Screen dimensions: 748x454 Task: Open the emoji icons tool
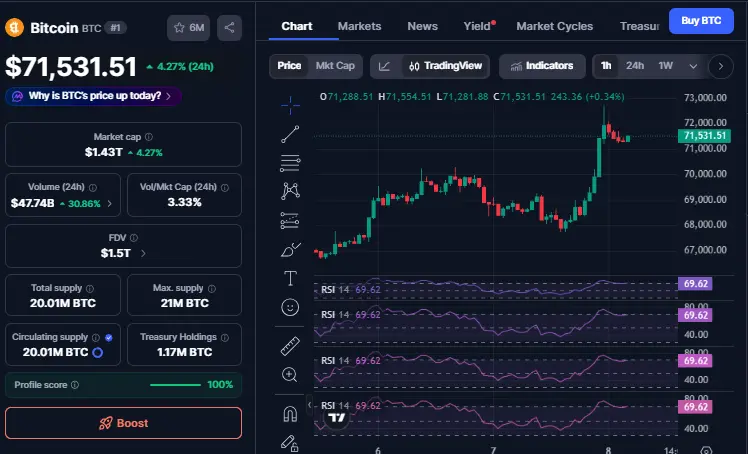tap(290, 307)
